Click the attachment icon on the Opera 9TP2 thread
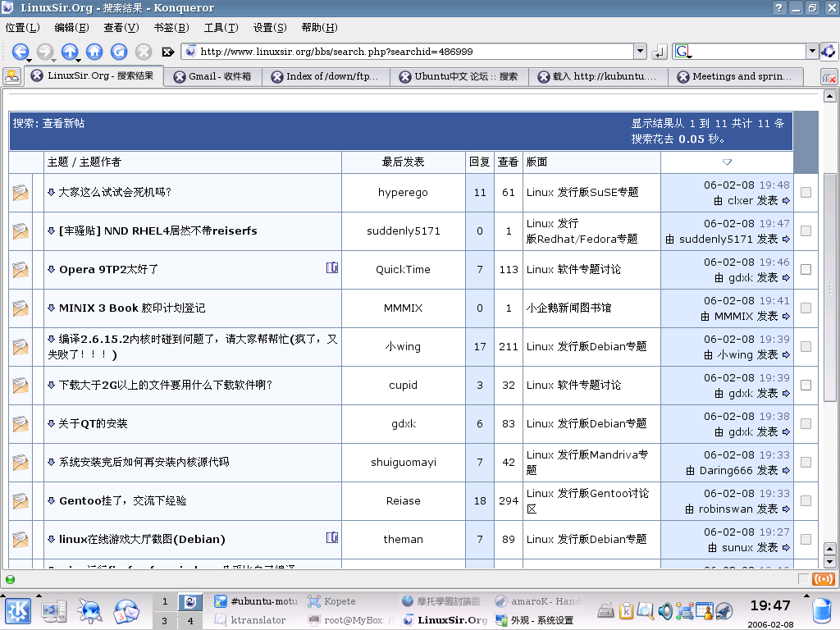 coord(332,267)
